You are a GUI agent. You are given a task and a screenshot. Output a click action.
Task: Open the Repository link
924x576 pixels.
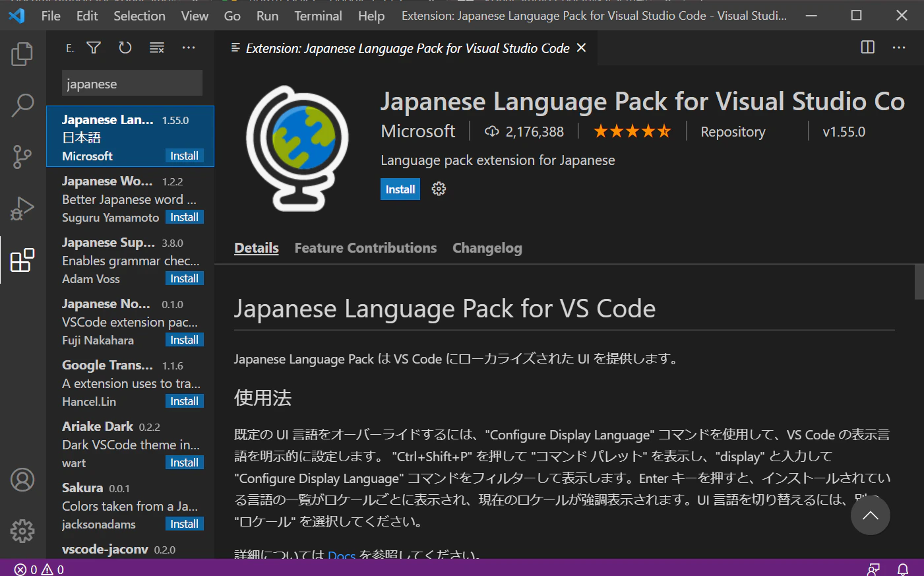(733, 132)
